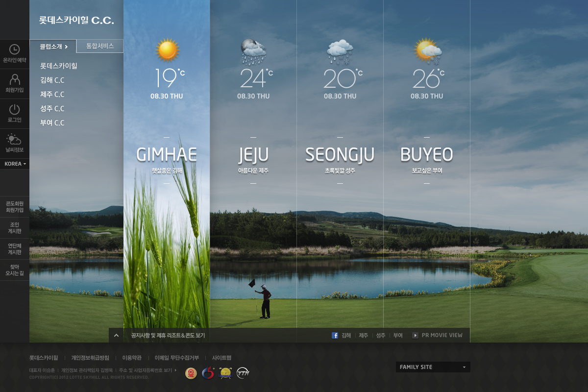588x392 pixels.
Task: Click 아름다운 제주 subtitle
Action: point(253,171)
